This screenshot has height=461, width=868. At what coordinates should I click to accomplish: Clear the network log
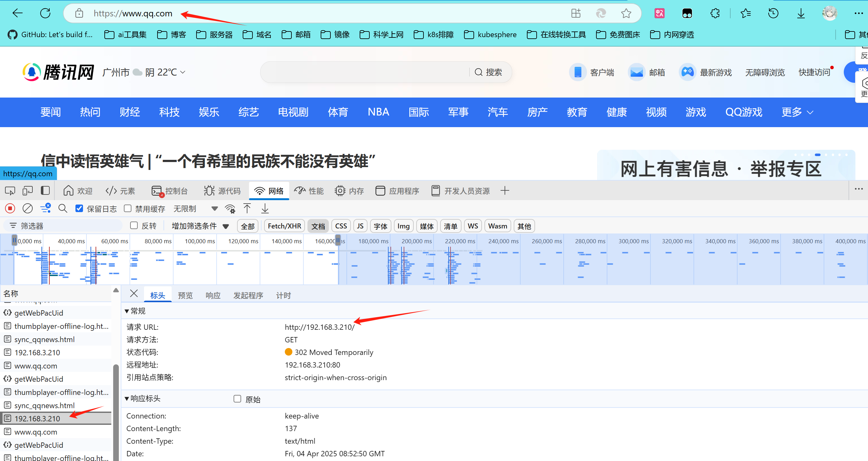28,209
